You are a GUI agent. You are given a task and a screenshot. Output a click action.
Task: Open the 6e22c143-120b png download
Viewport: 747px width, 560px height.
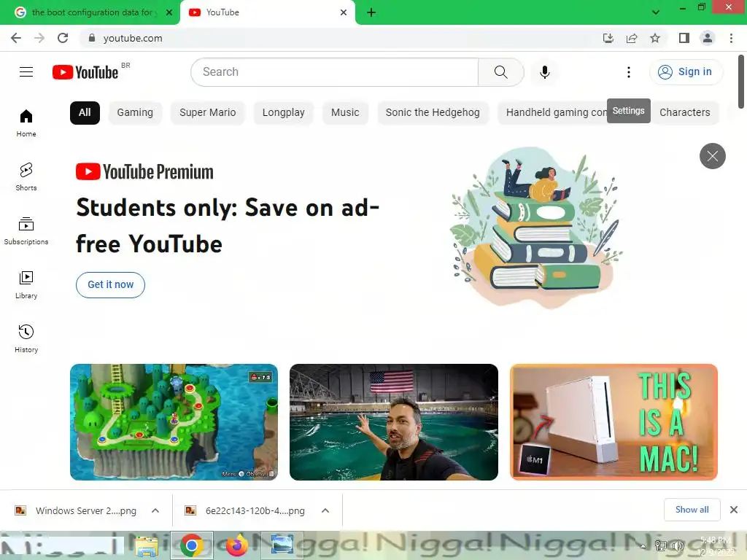pos(245,510)
